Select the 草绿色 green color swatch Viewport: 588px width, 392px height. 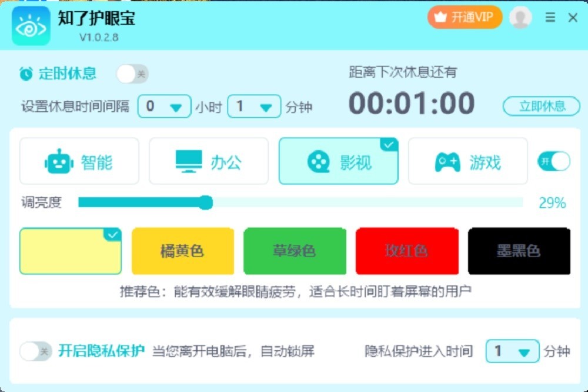coord(295,251)
